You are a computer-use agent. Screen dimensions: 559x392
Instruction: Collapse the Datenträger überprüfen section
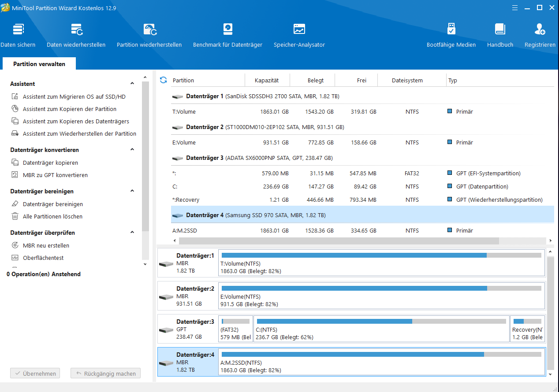[x=132, y=233]
